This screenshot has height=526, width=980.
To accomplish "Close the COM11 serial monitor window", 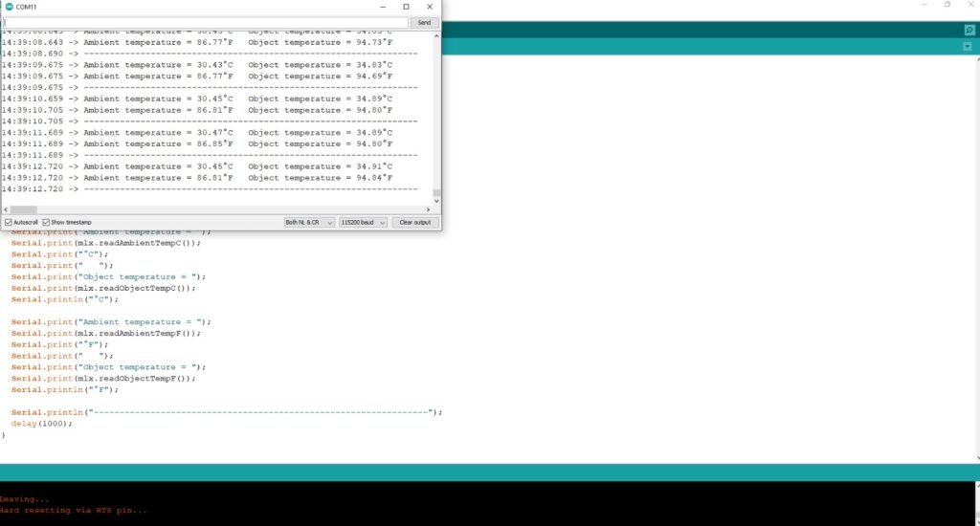I will [x=429, y=6].
